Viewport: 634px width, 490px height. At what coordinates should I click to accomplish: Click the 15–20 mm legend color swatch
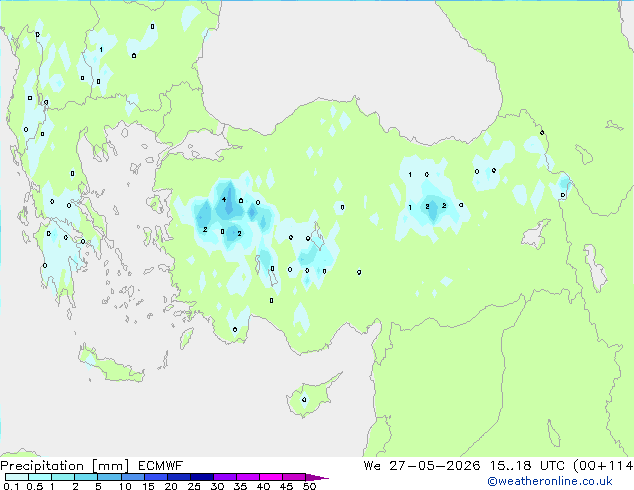click(155, 477)
